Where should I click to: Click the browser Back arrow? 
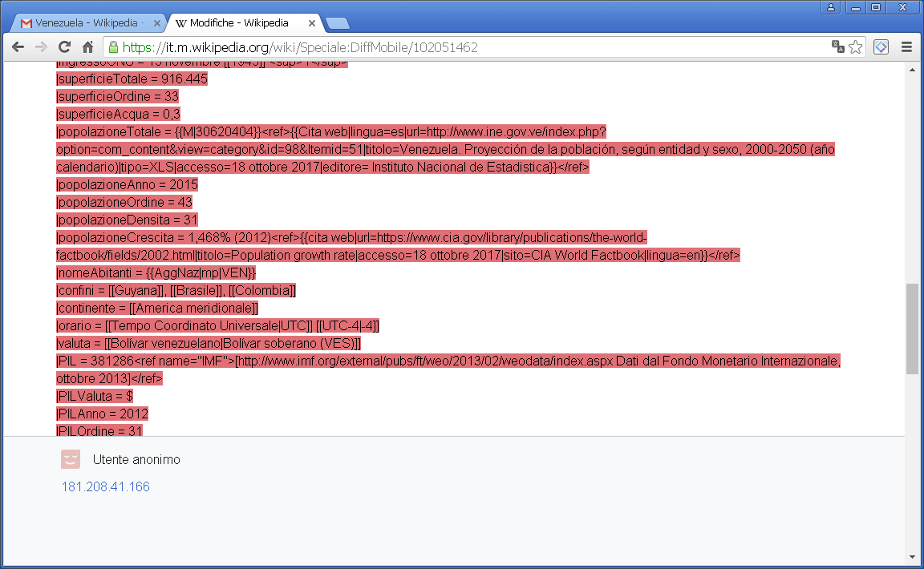pos(18,47)
